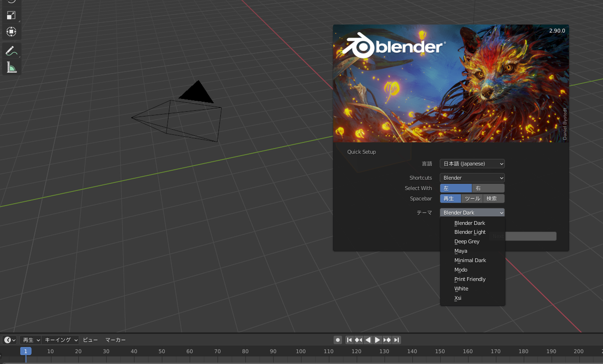Viewport: 603px width, 364px height.
Task: Click the splash screen artwork image
Action: 451,83
